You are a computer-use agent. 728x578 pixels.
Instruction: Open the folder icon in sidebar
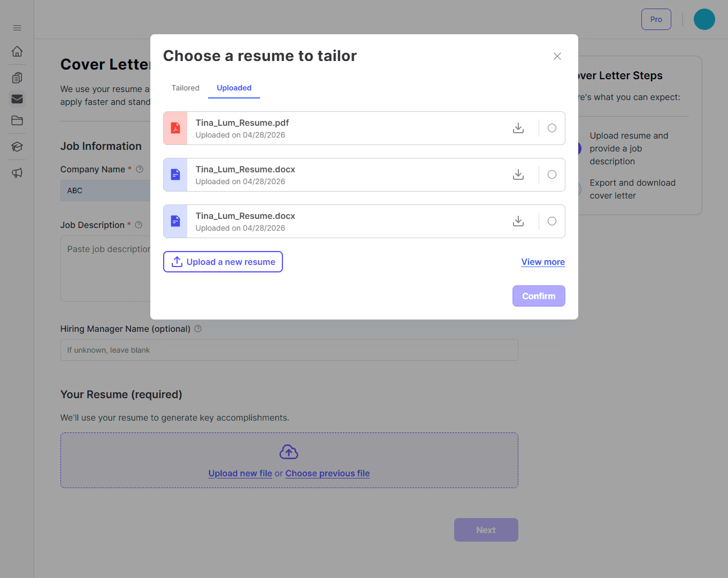[17, 120]
